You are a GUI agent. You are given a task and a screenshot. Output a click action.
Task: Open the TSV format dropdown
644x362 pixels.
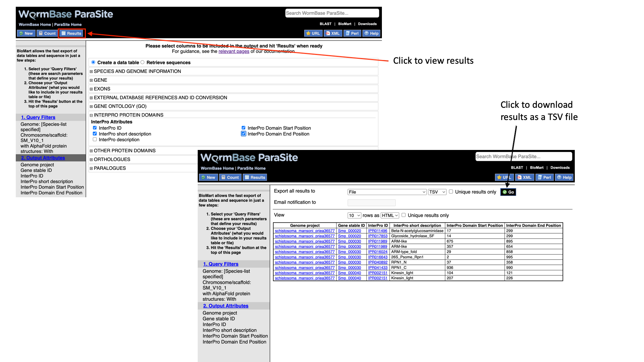[437, 192]
